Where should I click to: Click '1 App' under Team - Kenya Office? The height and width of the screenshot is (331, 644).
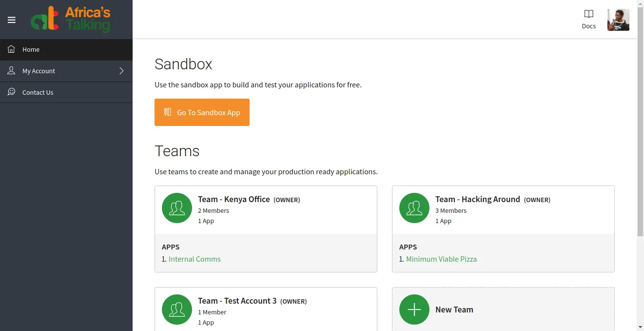tap(206, 221)
